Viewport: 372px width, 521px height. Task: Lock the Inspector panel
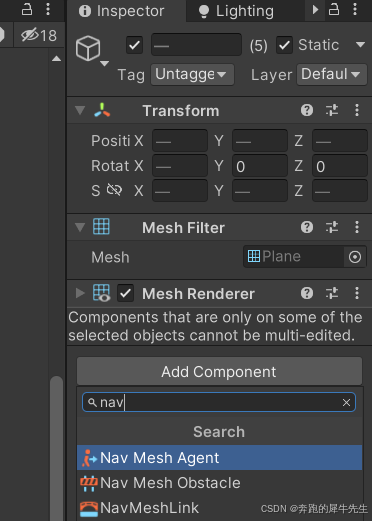334,10
